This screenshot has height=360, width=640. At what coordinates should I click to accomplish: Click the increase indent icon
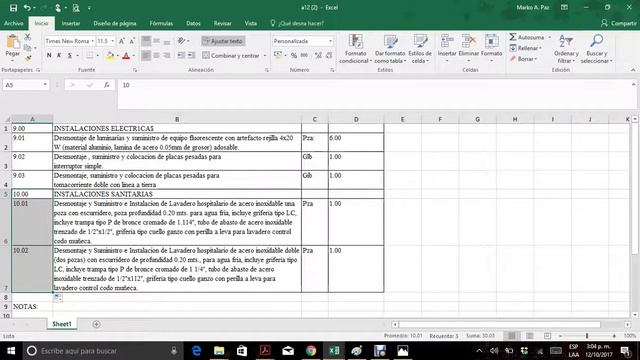coord(191,55)
